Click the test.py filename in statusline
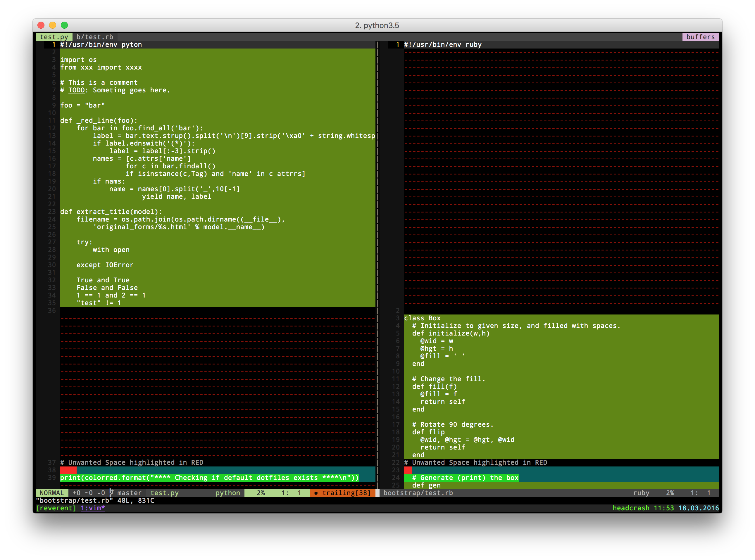The image size is (755, 560). [x=164, y=493]
